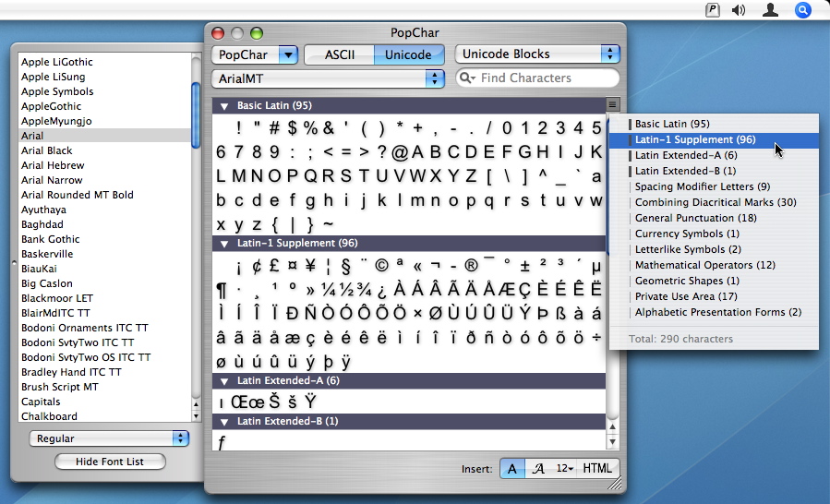The width and height of the screenshot is (830, 504).
Task: Insert the £ pound sign character
Action: [x=274, y=265]
